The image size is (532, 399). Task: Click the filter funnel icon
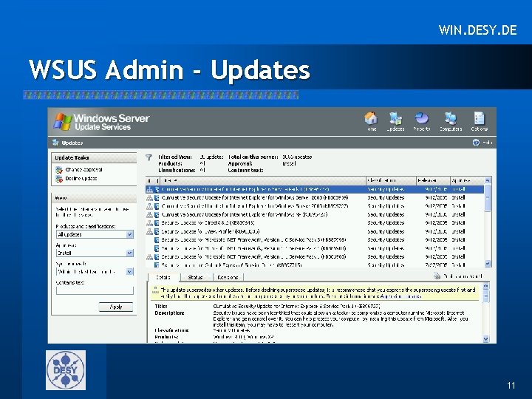[x=149, y=157]
